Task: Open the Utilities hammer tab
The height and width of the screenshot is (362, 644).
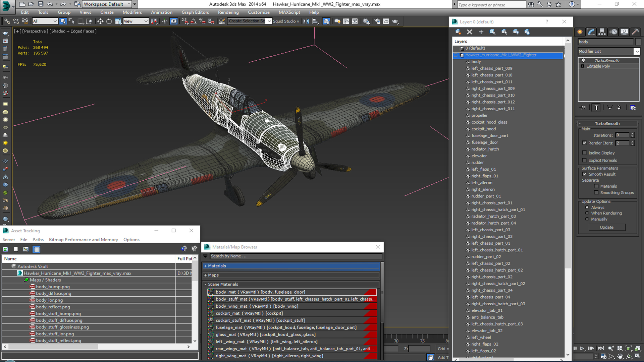Action: 635,32
